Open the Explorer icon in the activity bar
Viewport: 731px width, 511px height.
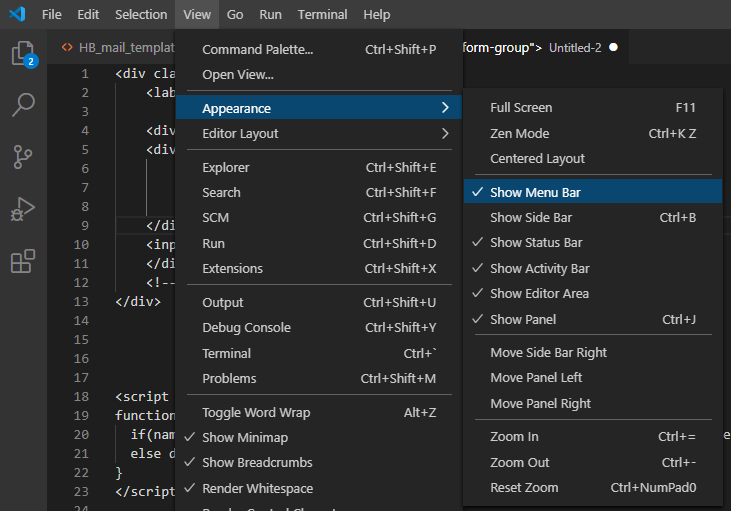[x=22, y=53]
